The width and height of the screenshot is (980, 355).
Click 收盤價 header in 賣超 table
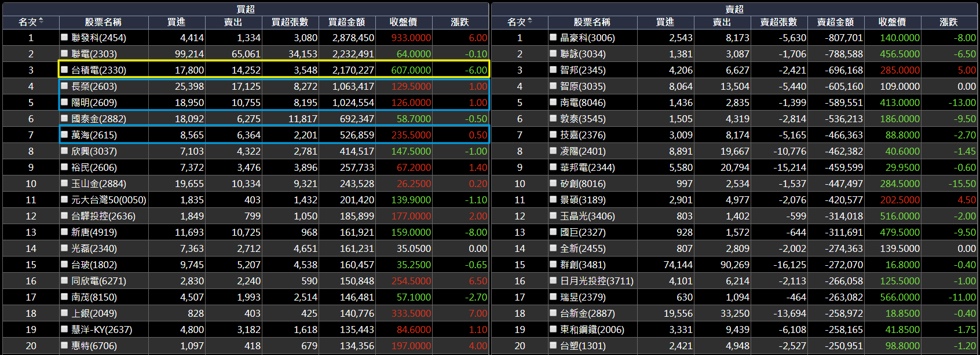pyautogui.click(x=892, y=22)
